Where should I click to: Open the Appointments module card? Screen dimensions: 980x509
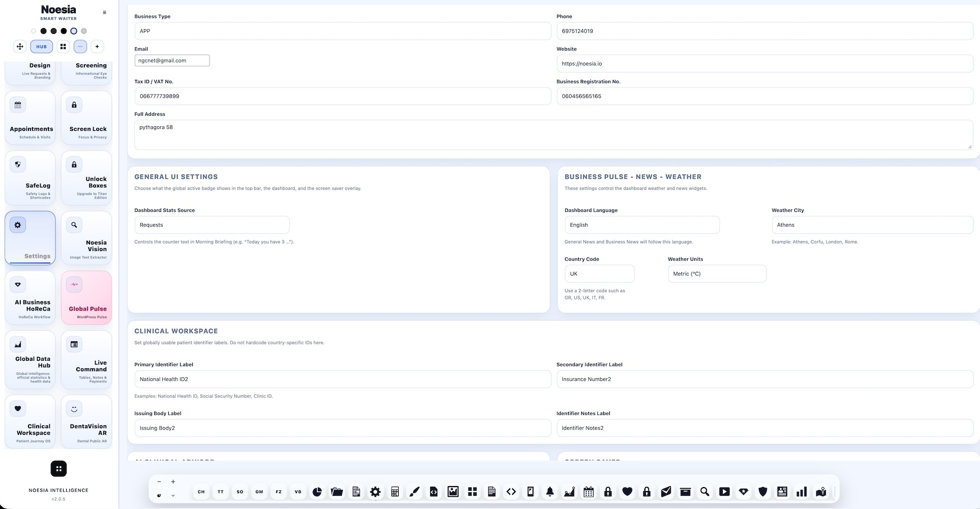tap(30, 118)
